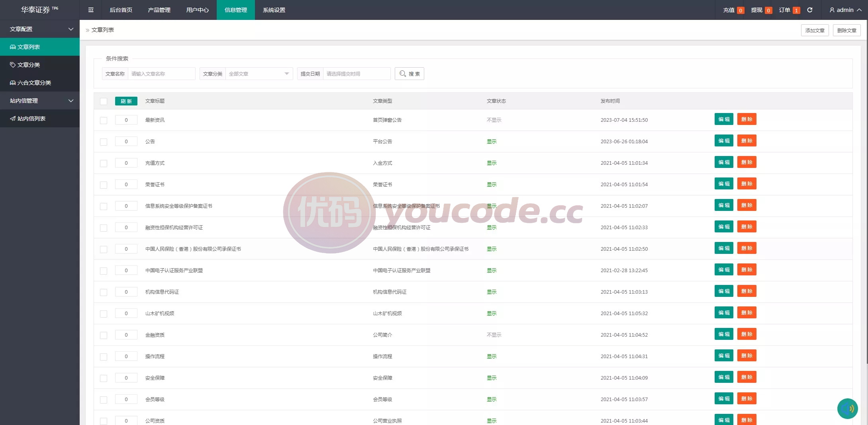Click the floating green assistant icon
This screenshot has width=868, height=425.
click(x=847, y=408)
